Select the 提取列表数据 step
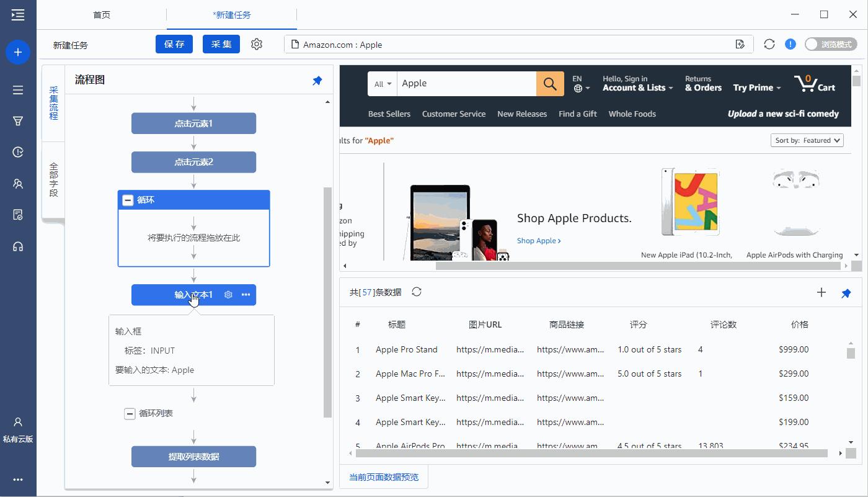The height and width of the screenshot is (497, 868). coord(193,457)
